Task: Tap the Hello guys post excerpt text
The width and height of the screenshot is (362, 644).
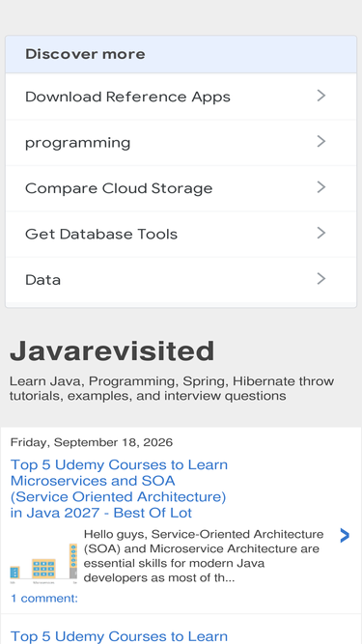Action: coord(204,556)
